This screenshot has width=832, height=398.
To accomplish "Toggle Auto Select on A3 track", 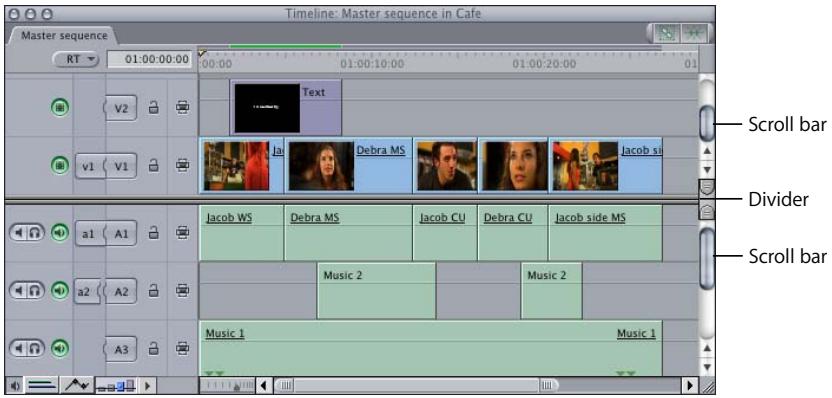I will coord(183,349).
